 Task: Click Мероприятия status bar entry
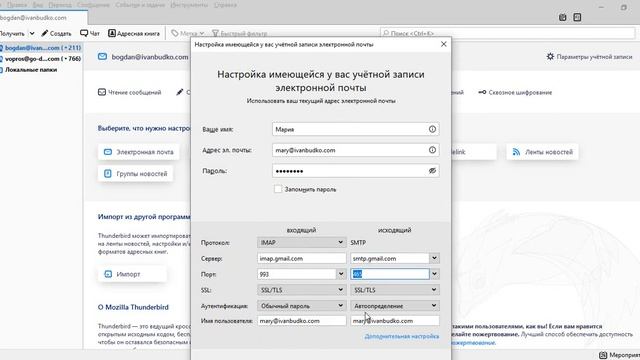point(619,355)
